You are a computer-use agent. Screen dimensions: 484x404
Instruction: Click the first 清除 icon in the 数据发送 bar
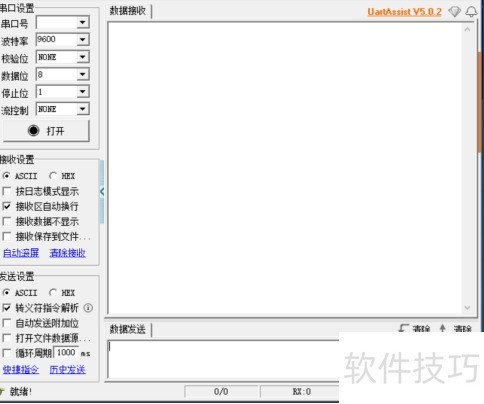pyautogui.click(x=404, y=328)
